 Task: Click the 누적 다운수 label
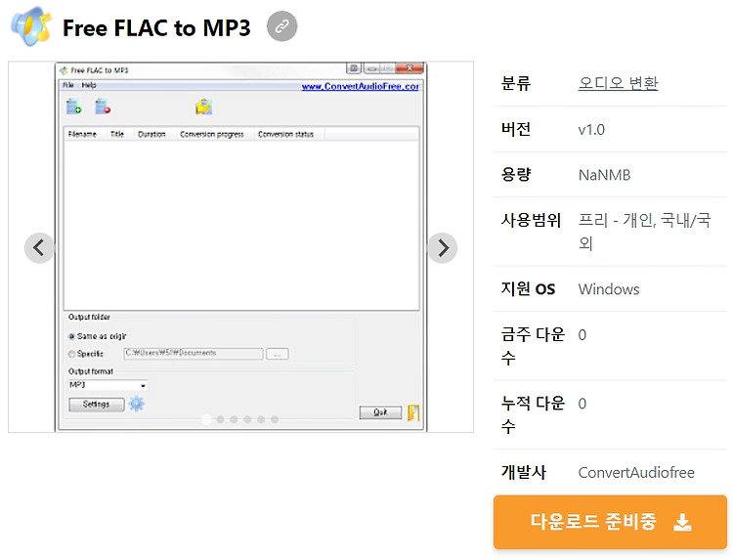click(533, 414)
